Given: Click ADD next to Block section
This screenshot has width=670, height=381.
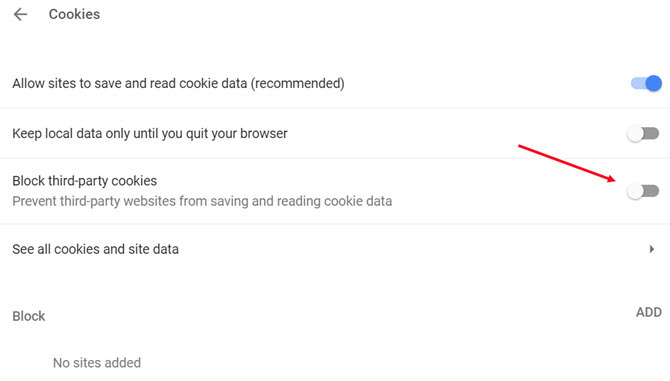Looking at the screenshot, I should coord(649,312).
